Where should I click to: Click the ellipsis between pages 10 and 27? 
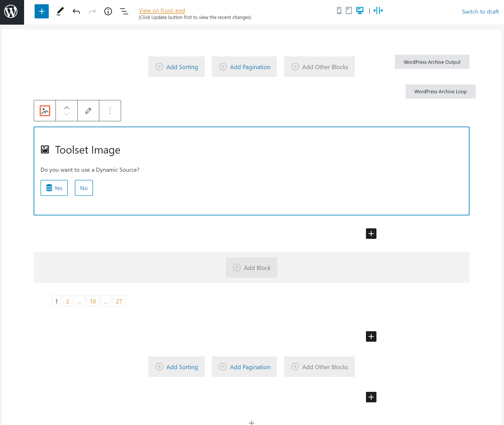(x=106, y=301)
